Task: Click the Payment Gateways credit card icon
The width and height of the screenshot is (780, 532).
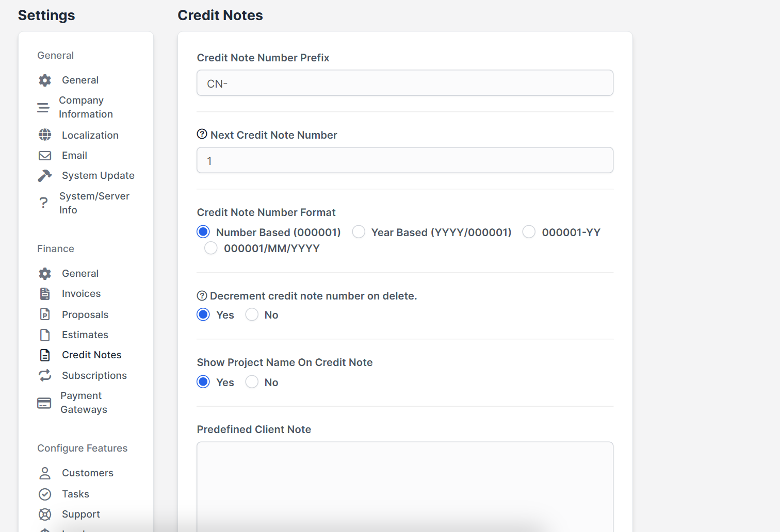Action: click(44, 403)
